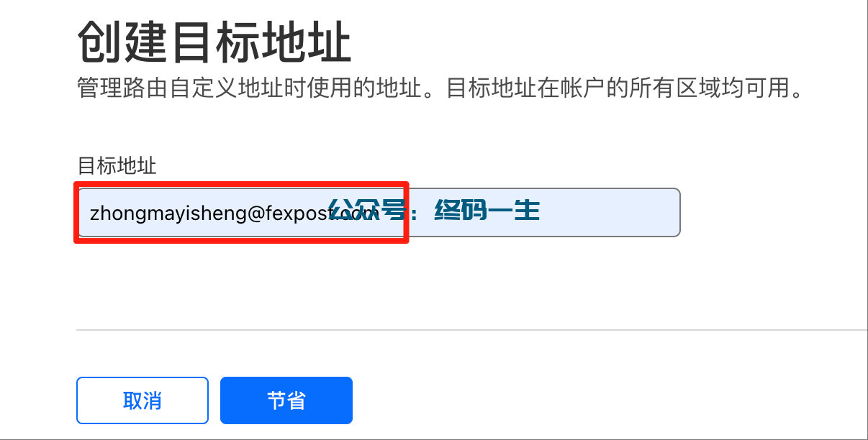Click fexpost domain portion of the email
The height and width of the screenshot is (440, 868).
coord(296,213)
